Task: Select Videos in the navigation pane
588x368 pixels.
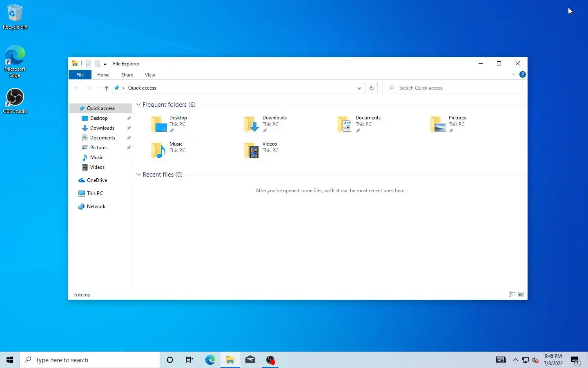Action: (97, 167)
